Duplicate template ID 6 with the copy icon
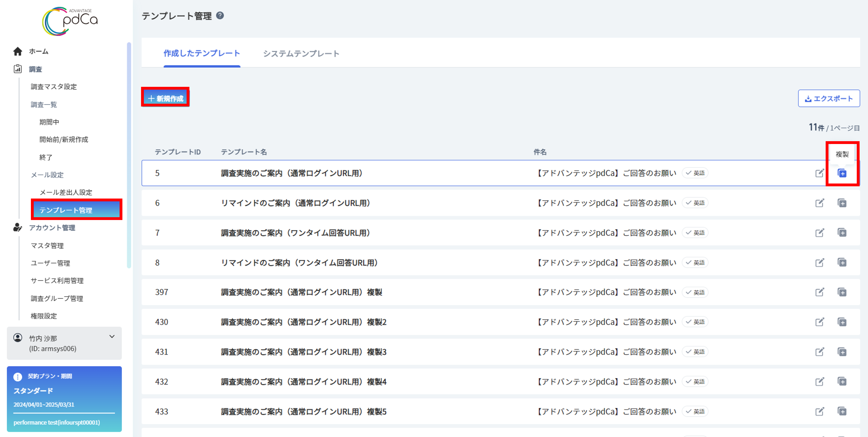The height and width of the screenshot is (437, 868). (x=842, y=203)
